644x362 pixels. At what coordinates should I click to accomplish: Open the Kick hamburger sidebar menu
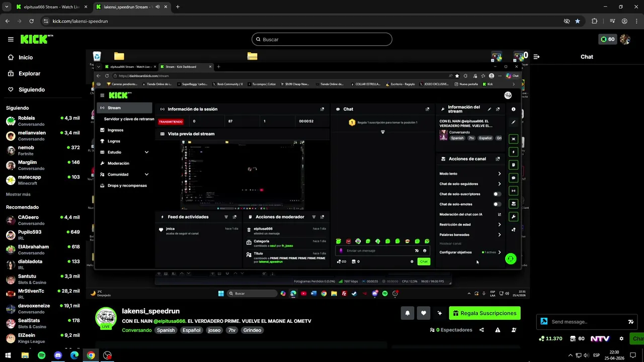pyautogui.click(x=11, y=39)
